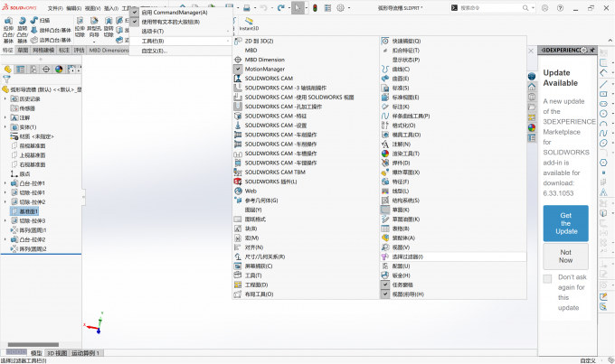Expand the 实体(1) tree node
Image resolution: width=615 pixels, height=364 pixels.
(5, 127)
